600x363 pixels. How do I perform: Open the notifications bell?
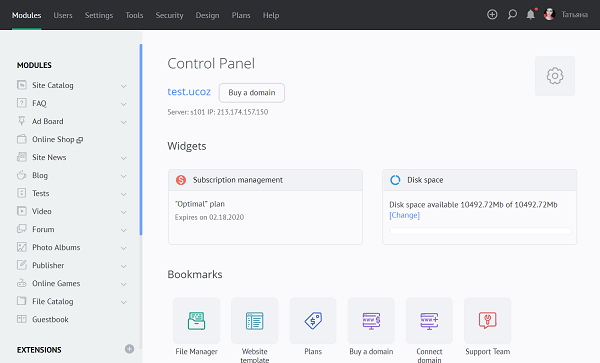click(x=531, y=15)
